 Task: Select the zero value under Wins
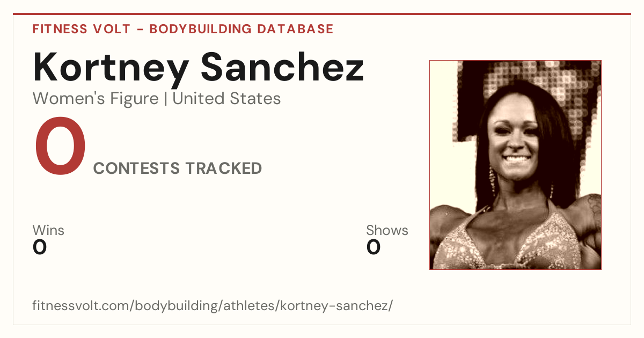point(40,247)
